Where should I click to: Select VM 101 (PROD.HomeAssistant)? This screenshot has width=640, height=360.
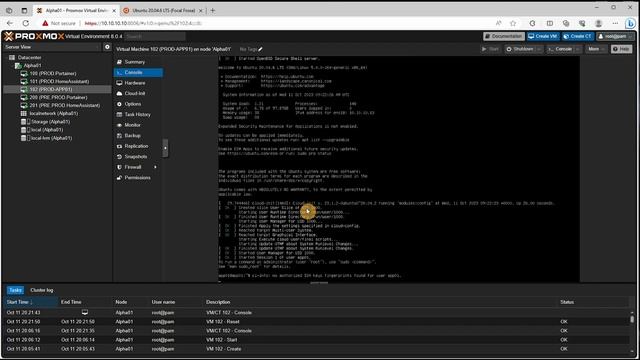coord(59,82)
